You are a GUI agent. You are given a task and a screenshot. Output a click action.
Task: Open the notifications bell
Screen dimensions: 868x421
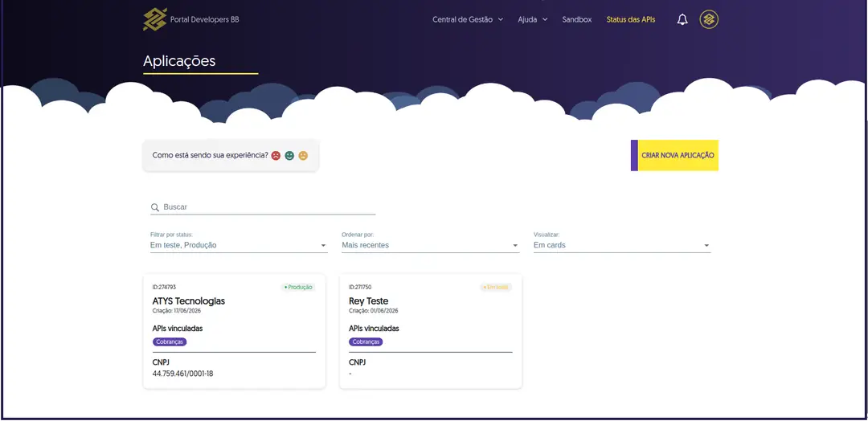682,19
